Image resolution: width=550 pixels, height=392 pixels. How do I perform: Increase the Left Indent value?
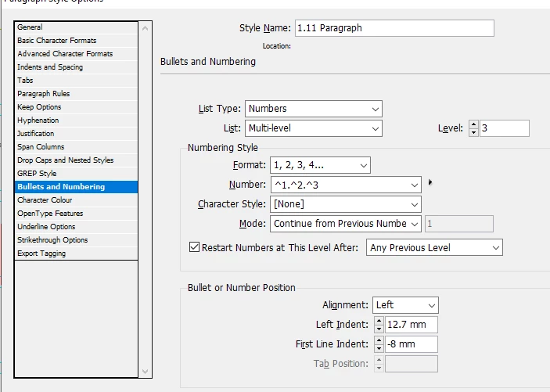coord(379,321)
